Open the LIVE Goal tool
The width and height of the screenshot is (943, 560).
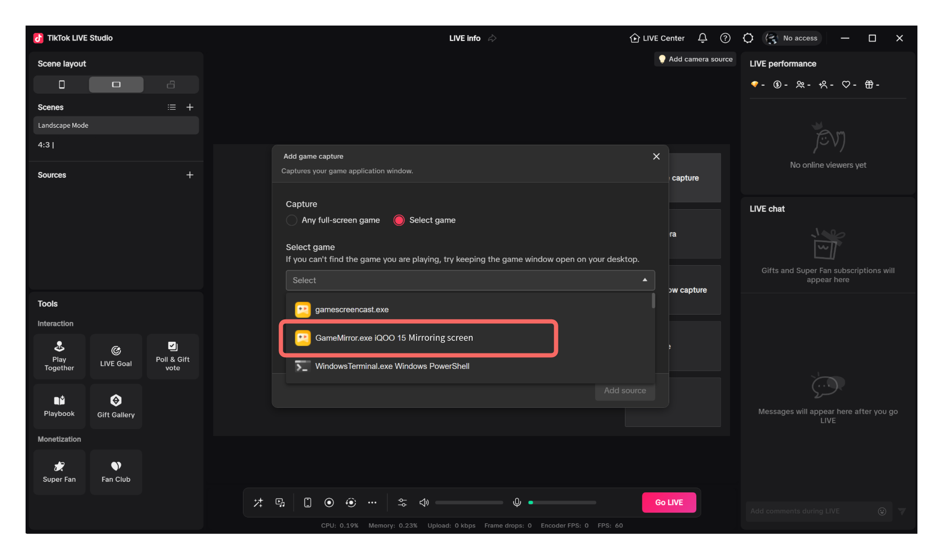pyautogui.click(x=116, y=356)
